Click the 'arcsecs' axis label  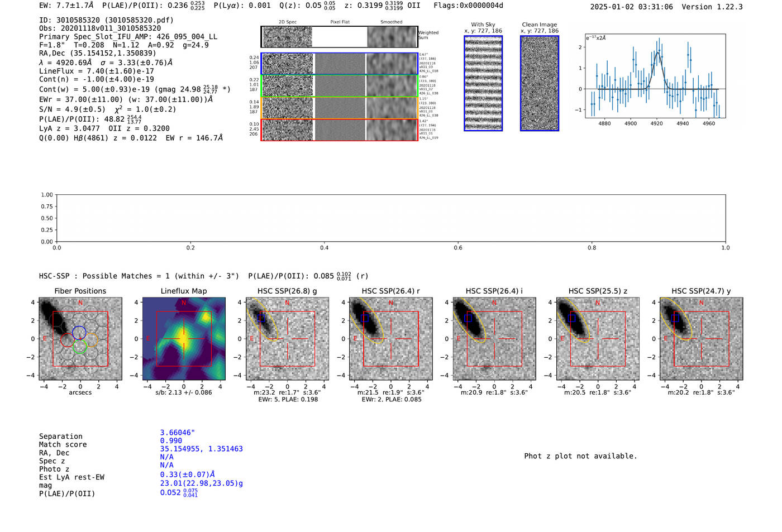(x=80, y=392)
